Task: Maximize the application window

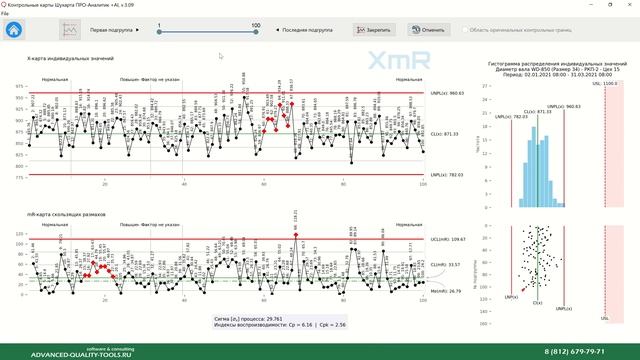Action: tap(610, 4)
